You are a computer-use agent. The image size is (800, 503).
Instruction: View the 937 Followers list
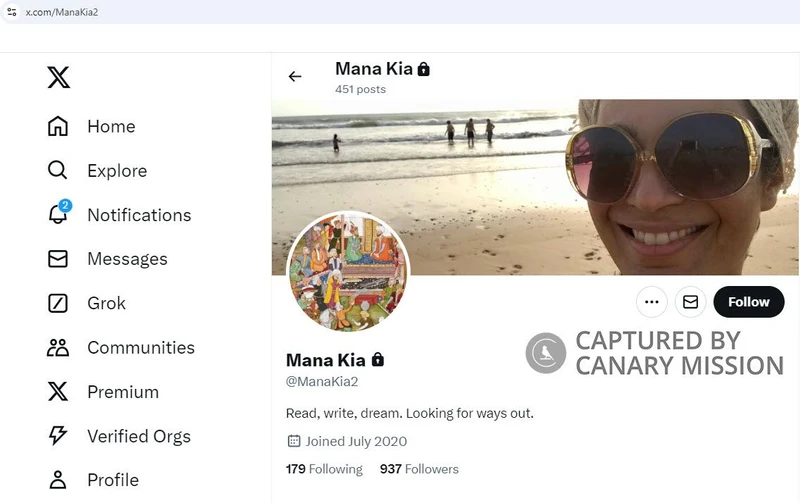419,469
